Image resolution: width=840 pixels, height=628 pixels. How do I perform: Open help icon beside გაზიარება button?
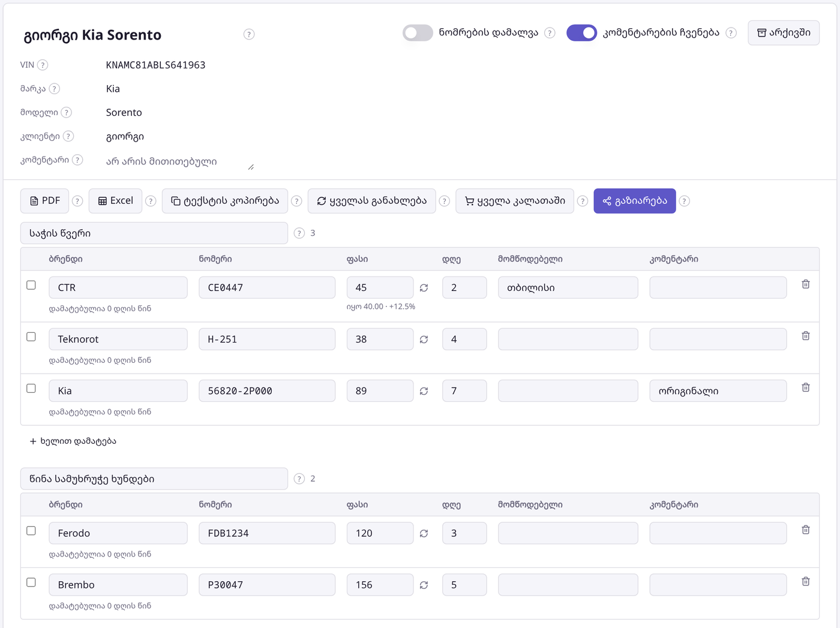click(685, 201)
